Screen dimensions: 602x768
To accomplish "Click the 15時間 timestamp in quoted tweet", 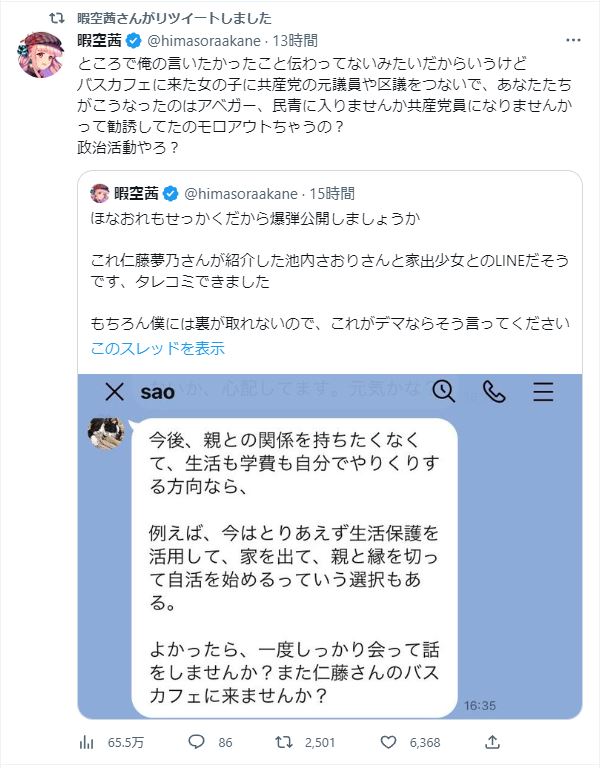I will [331, 193].
